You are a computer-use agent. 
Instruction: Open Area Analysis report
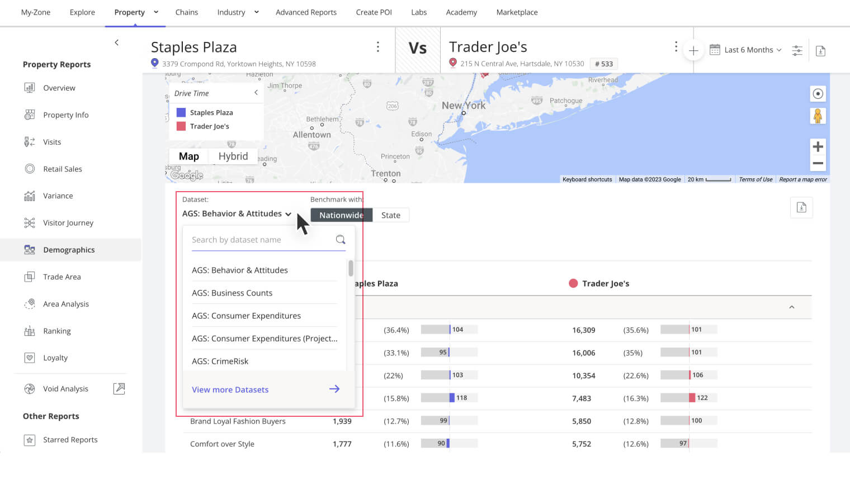(66, 304)
